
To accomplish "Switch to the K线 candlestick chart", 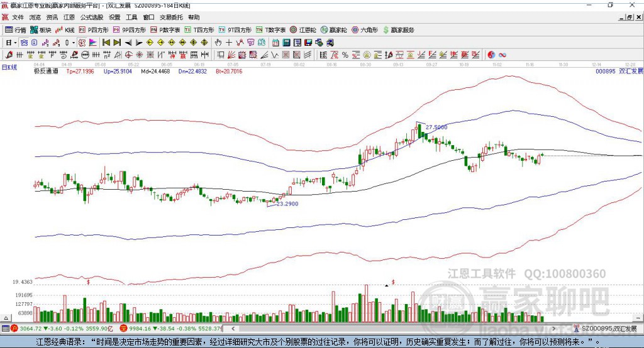I will pos(65,30).
